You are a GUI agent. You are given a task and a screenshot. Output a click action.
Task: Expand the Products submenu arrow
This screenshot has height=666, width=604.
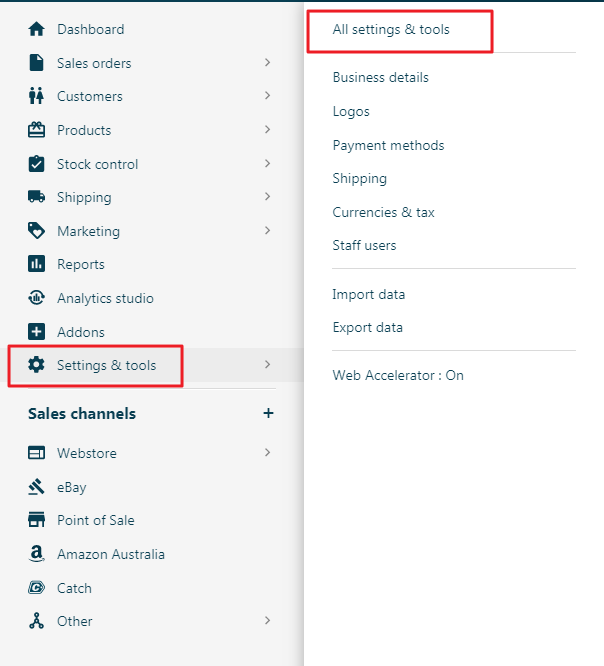pos(267,130)
